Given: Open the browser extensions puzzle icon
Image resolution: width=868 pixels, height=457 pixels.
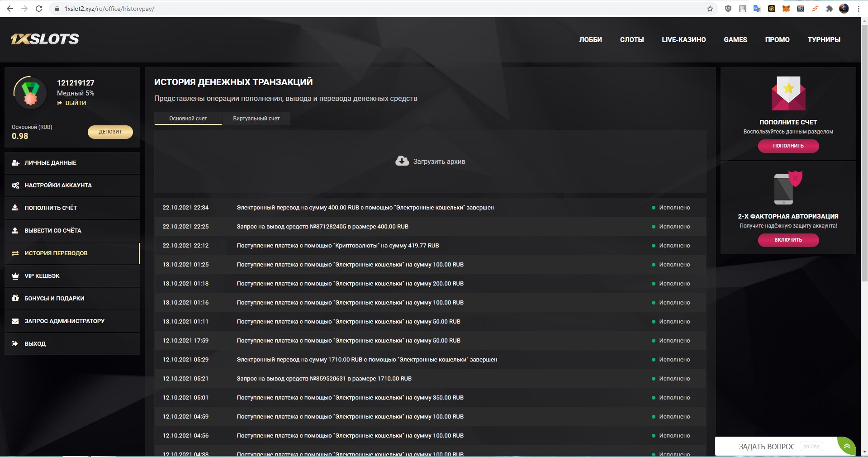Looking at the screenshot, I should [830, 9].
